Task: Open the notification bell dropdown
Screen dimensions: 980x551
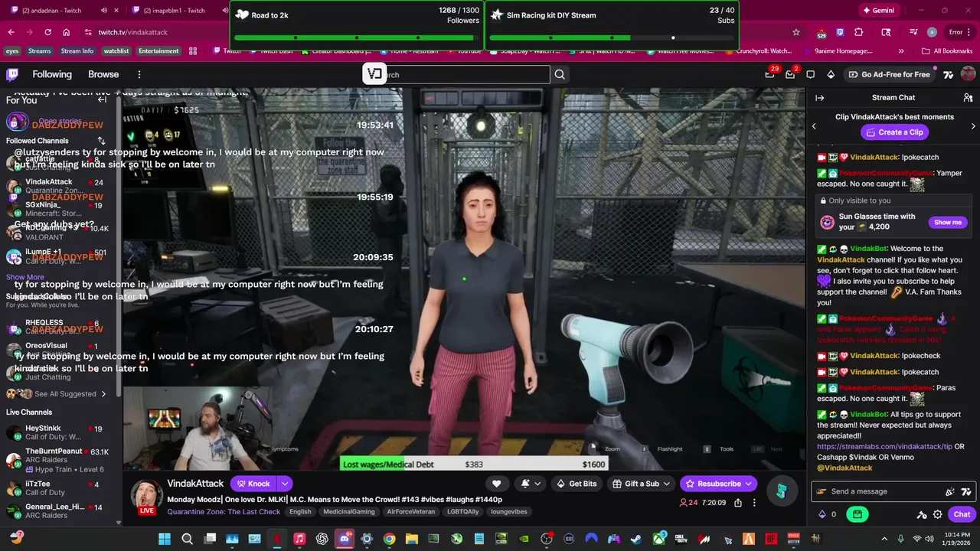Action: pyautogui.click(x=531, y=484)
